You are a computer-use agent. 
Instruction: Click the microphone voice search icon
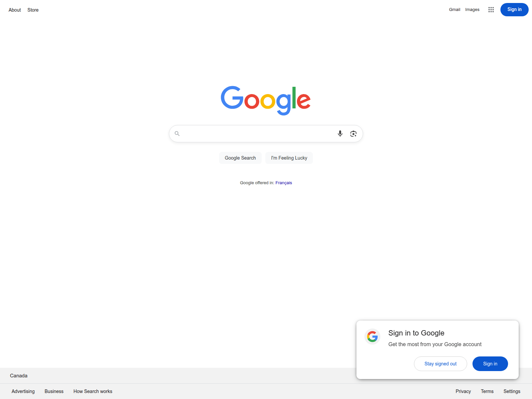click(340, 134)
